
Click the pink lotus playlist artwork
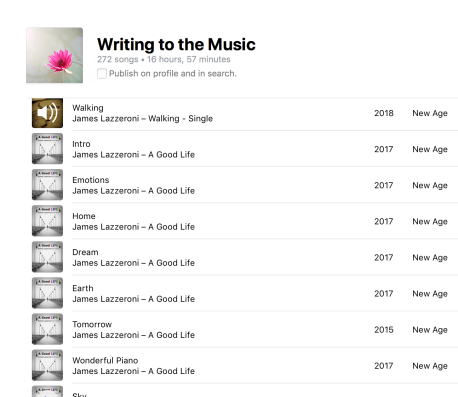coord(55,55)
